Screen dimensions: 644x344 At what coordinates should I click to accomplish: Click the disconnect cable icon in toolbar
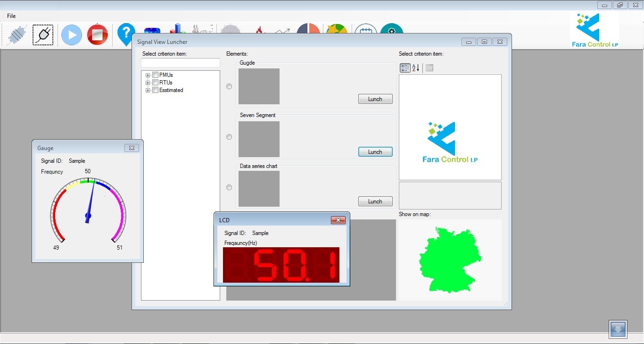(17, 35)
